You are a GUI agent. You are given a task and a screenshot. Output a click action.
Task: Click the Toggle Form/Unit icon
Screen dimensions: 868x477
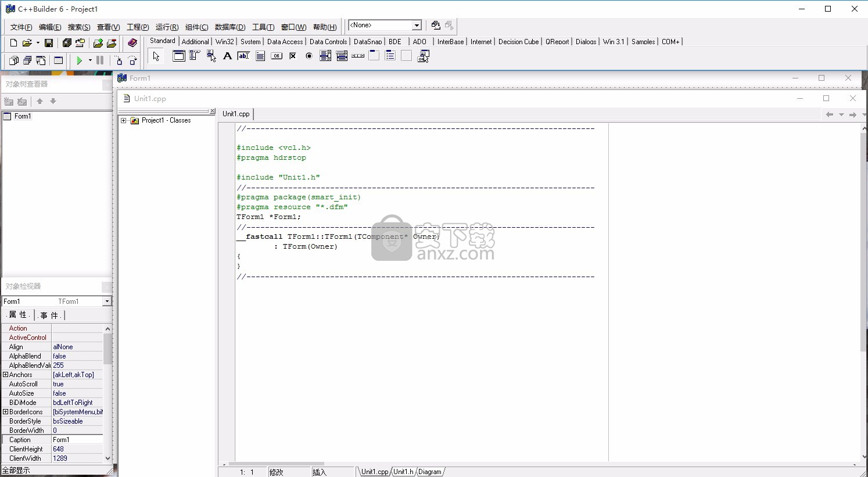(41, 60)
